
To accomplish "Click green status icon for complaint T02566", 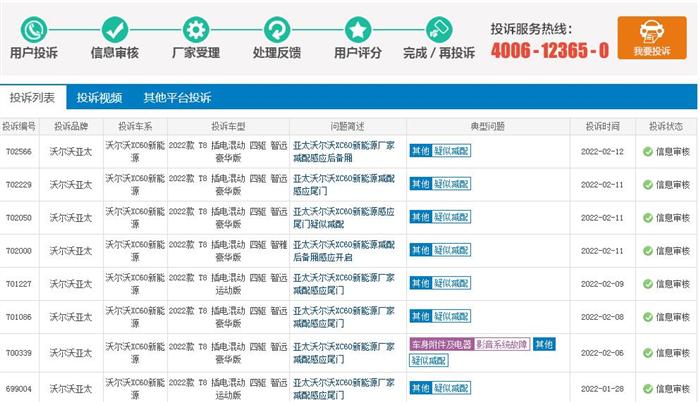I will pyautogui.click(x=647, y=151).
